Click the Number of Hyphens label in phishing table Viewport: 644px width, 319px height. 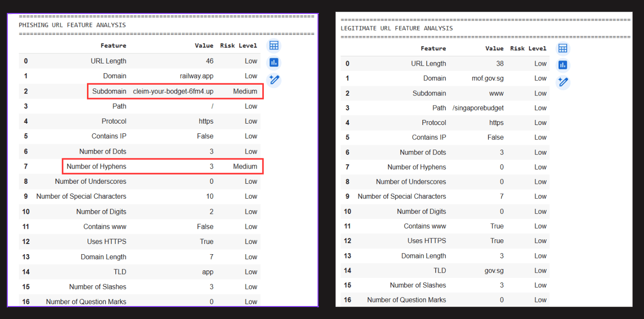tap(96, 166)
